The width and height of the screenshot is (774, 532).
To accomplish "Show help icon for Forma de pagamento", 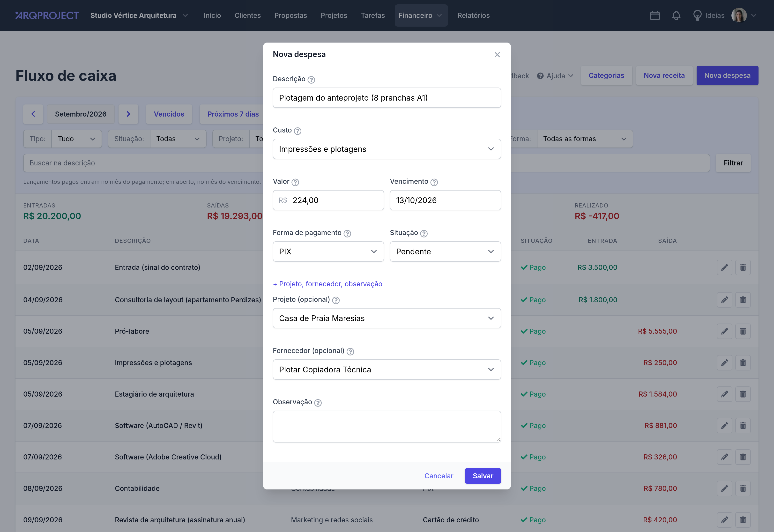I will click(347, 234).
